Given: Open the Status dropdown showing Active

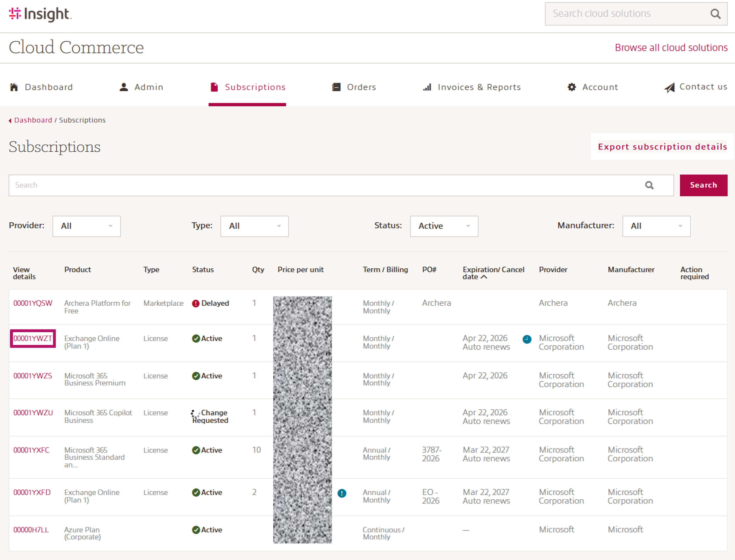Looking at the screenshot, I should pyautogui.click(x=444, y=226).
